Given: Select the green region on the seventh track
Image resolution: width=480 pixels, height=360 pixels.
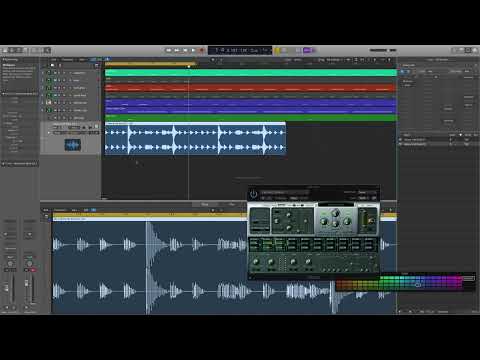Looking at the screenshot, I should 251,118.
